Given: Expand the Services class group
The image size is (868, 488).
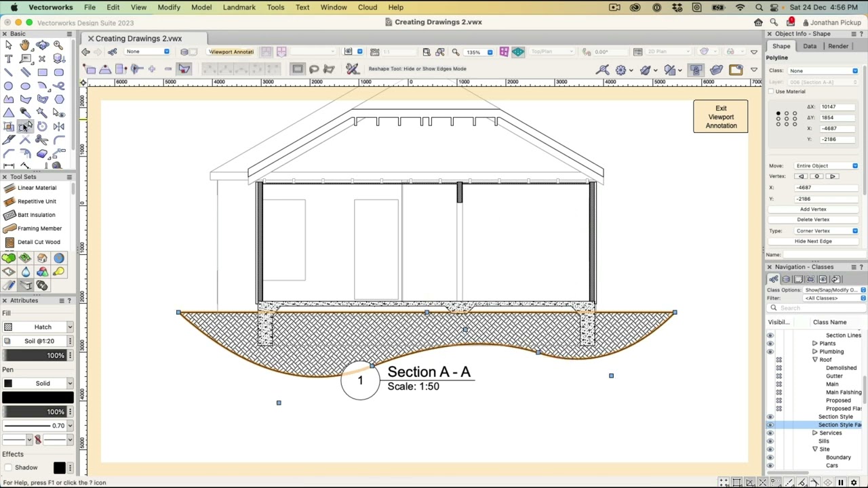Looking at the screenshot, I should 815,433.
